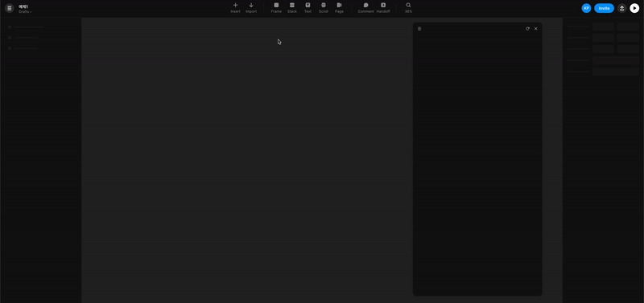Open the preview panel menu icon
This screenshot has height=303, width=644.
point(419,29)
